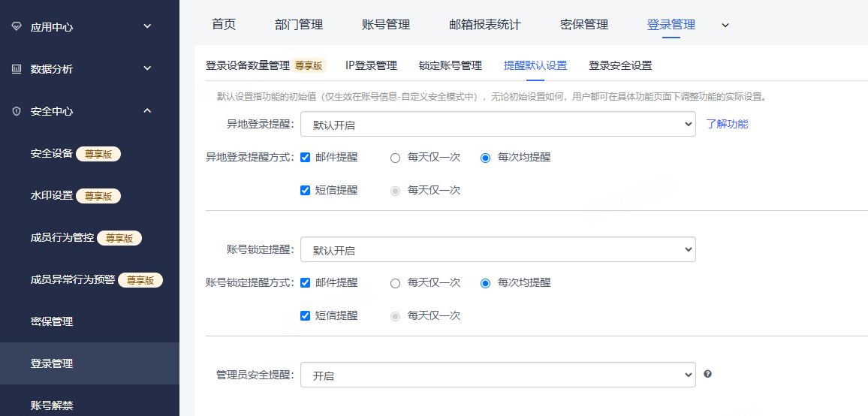This screenshot has width=868, height=416.
Task: Select 每天仅一次 for 异地登录 邮件提醒
Action: click(x=395, y=158)
